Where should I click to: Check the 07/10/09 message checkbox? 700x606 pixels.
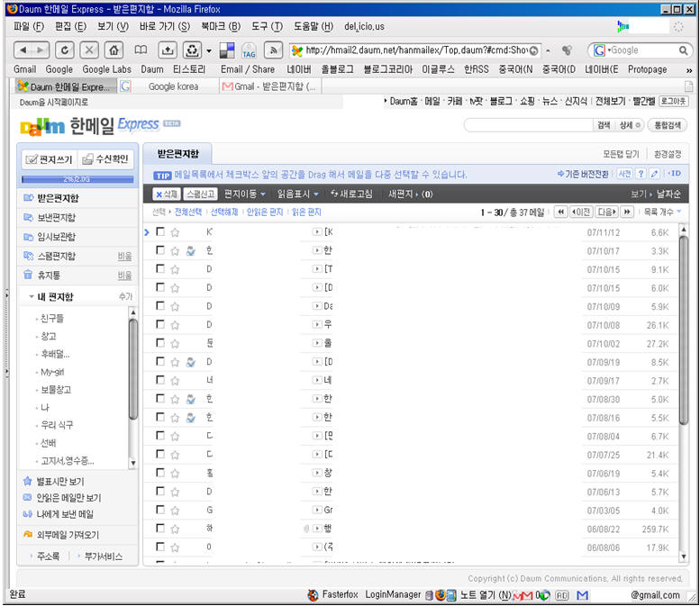click(160, 305)
